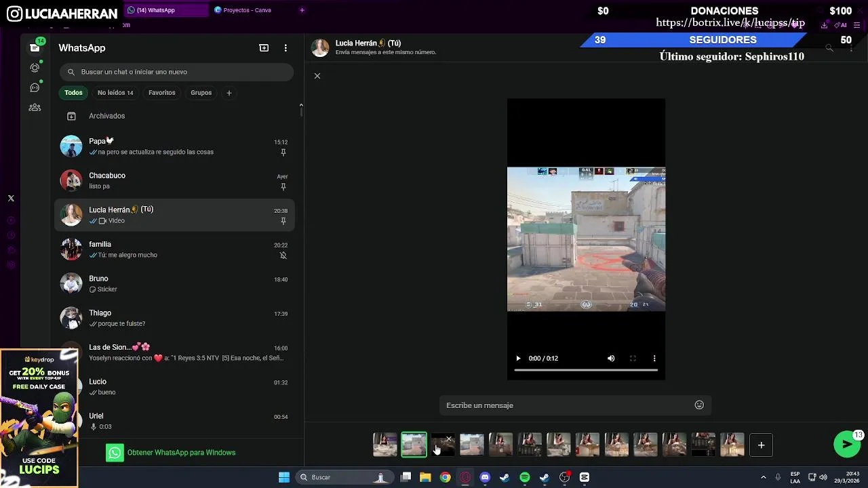
Task: Click the chat search field
Action: (176, 72)
